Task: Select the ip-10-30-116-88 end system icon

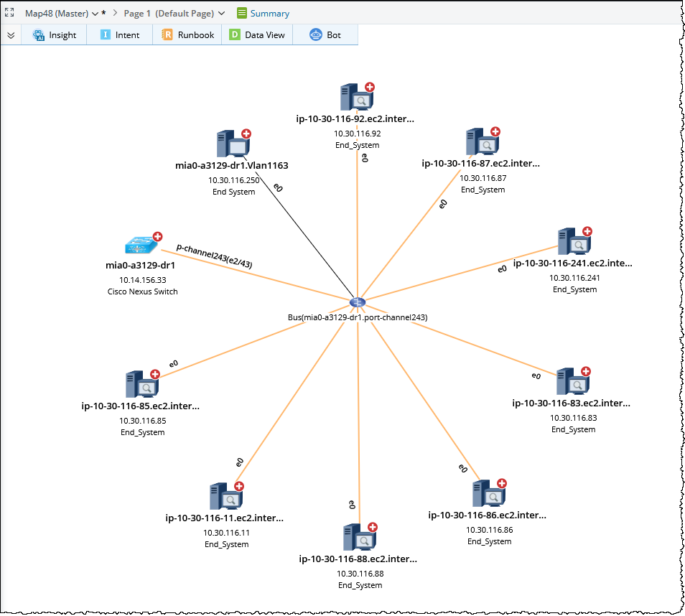Action: (360, 537)
